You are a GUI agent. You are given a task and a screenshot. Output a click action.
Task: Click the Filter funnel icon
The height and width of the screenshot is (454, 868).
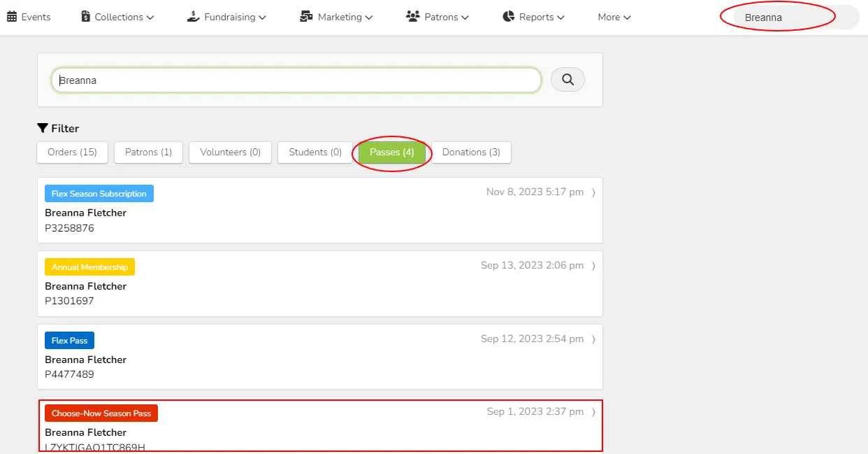point(43,128)
